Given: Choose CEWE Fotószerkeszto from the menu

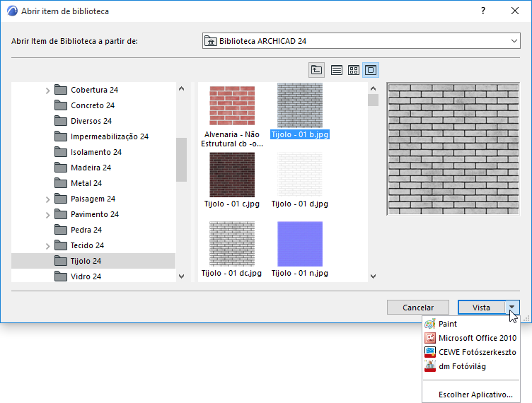Looking at the screenshot, I should pyautogui.click(x=471, y=352).
